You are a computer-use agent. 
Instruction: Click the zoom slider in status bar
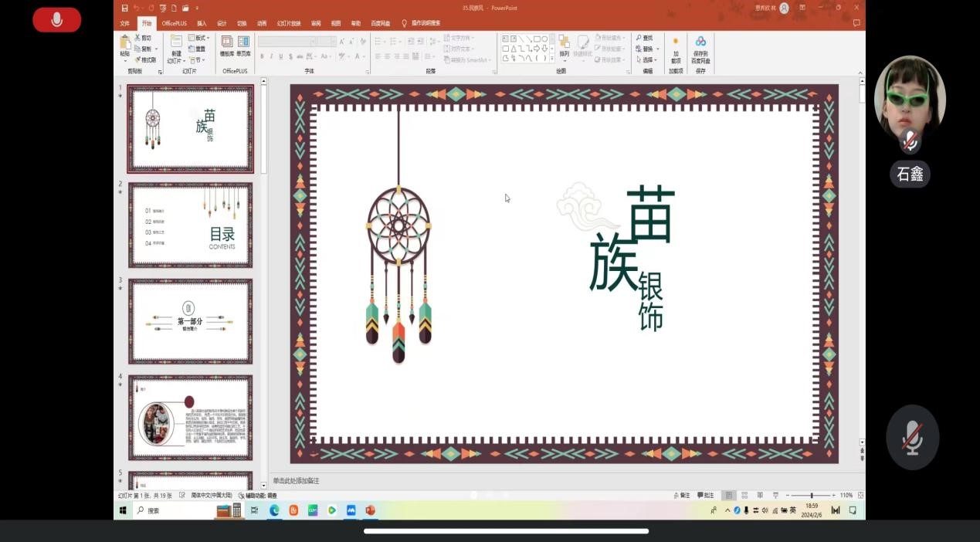point(812,495)
